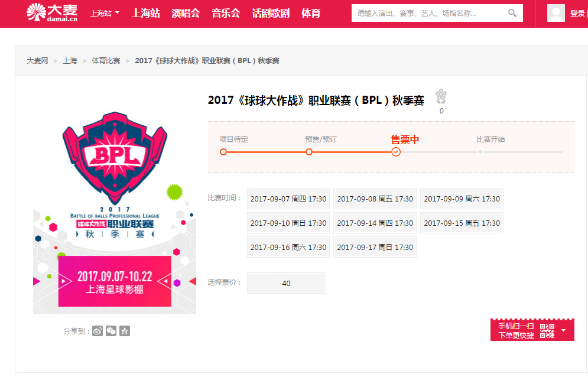
Task: Click the flower icon to send flowers
Action: pos(441,95)
